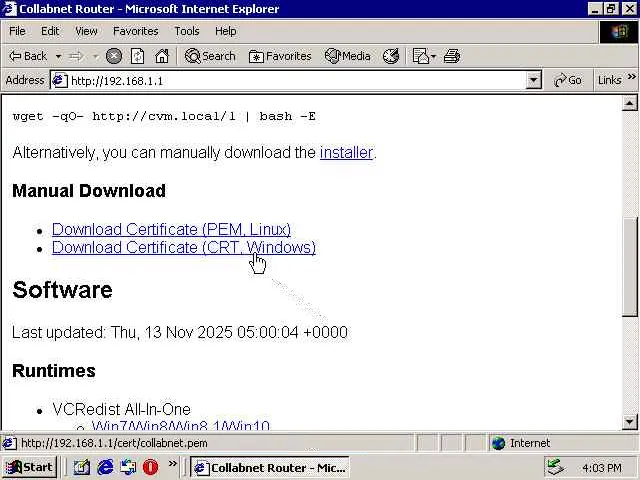Click the status bar page icon
This screenshot has height=480, width=640.
pyautogui.click(x=9, y=443)
